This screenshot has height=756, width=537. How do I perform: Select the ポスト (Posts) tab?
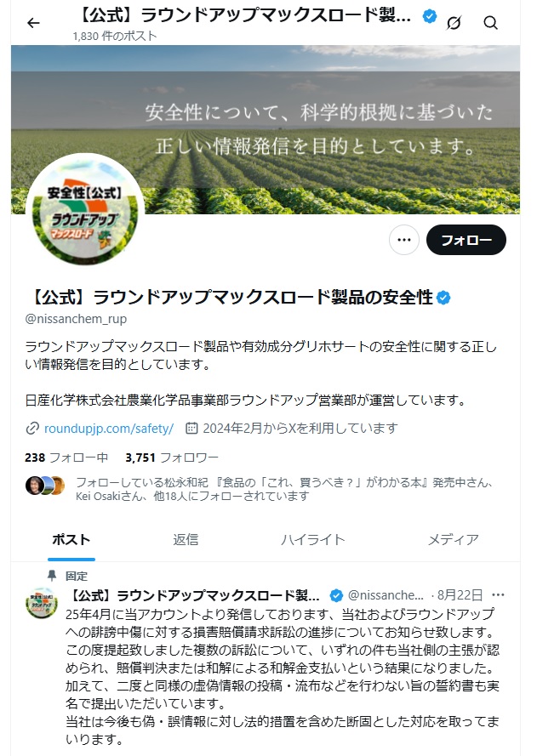click(71, 539)
